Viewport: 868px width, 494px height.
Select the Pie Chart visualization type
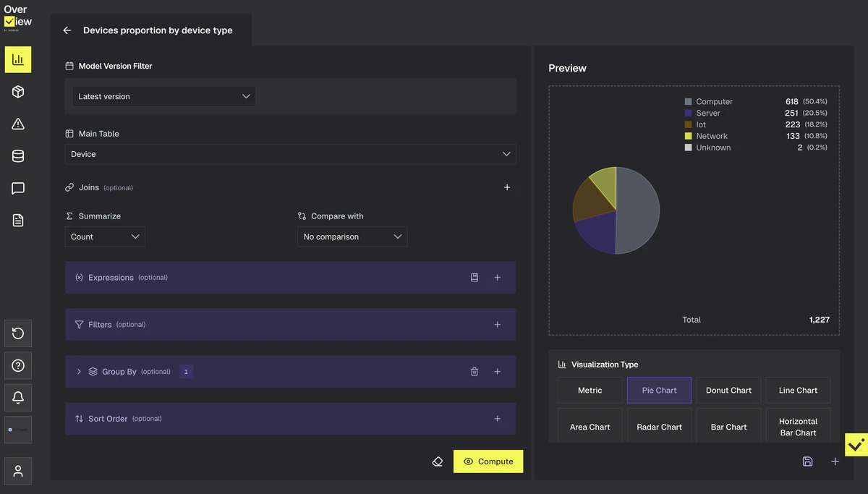pyautogui.click(x=659, y=391)
